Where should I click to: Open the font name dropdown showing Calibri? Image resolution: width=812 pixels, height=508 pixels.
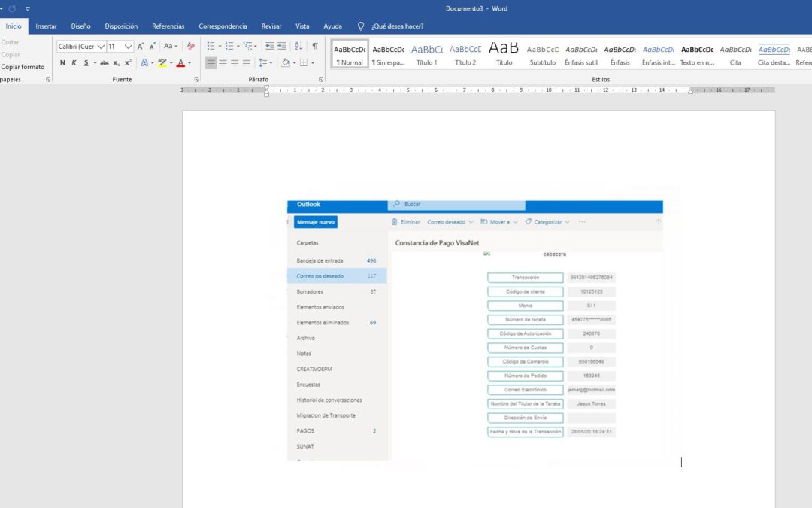coord(101,47)
